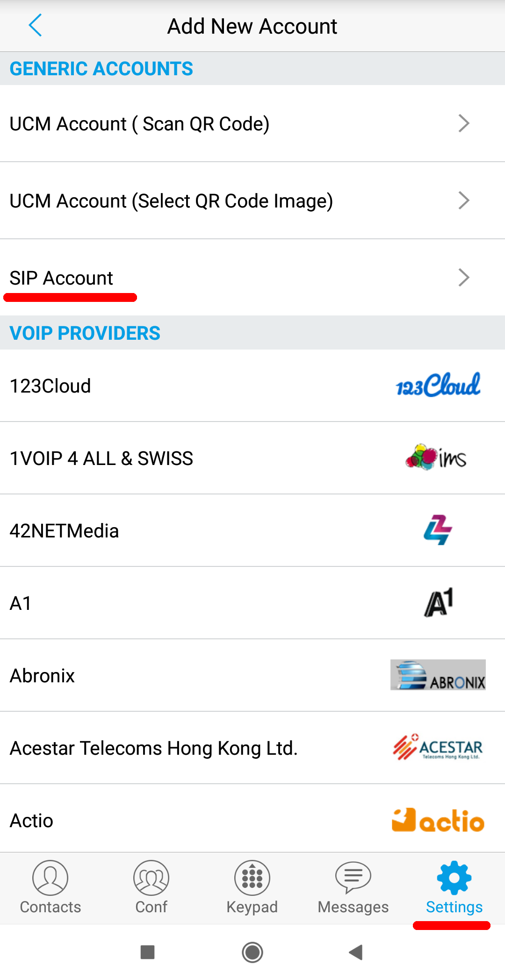
Task: Open the Messages speech bubble icon
Action: 353,878
